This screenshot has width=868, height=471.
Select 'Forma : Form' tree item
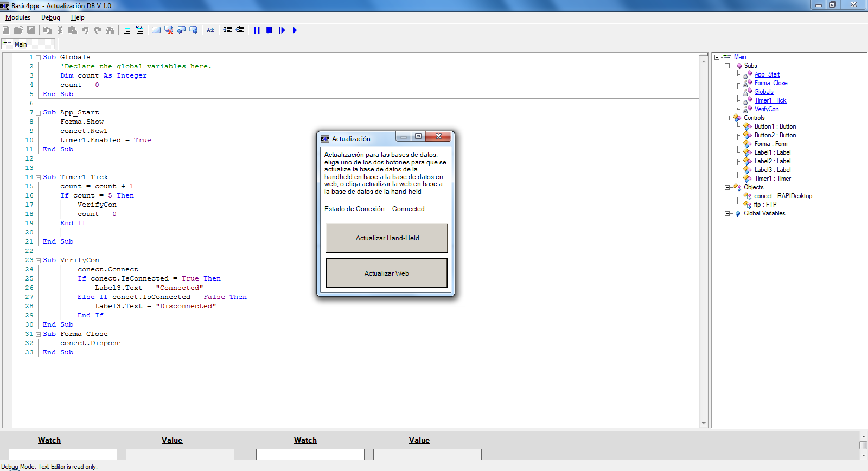[x=771, y=144]
